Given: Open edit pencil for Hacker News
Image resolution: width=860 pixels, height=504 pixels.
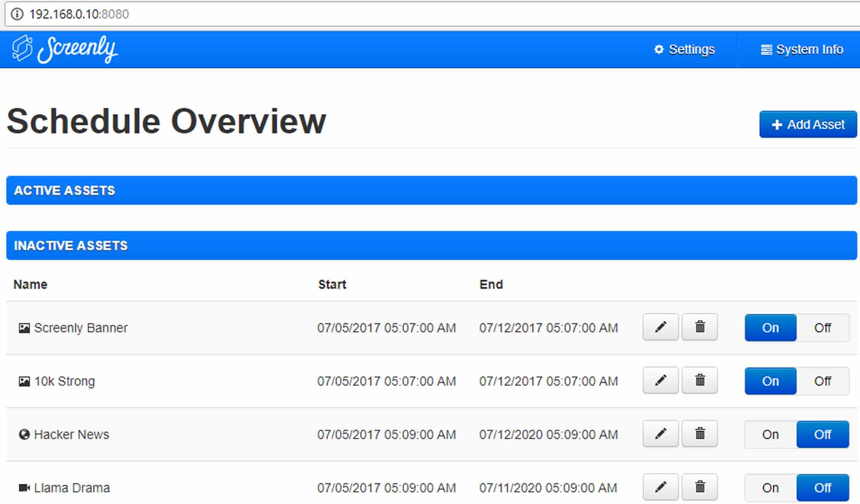Looking at the screenshot, I should 660,434.
